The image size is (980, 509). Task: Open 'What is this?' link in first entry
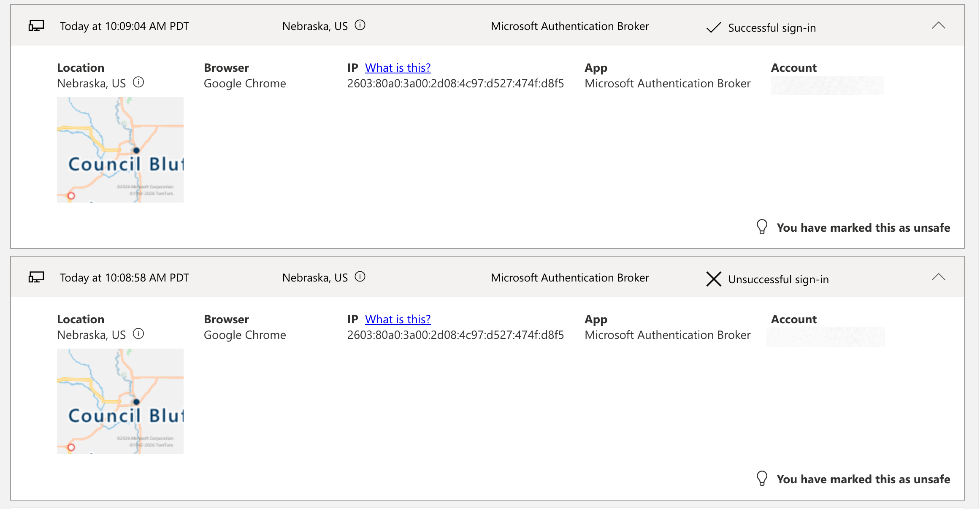(x=398, y=68)
